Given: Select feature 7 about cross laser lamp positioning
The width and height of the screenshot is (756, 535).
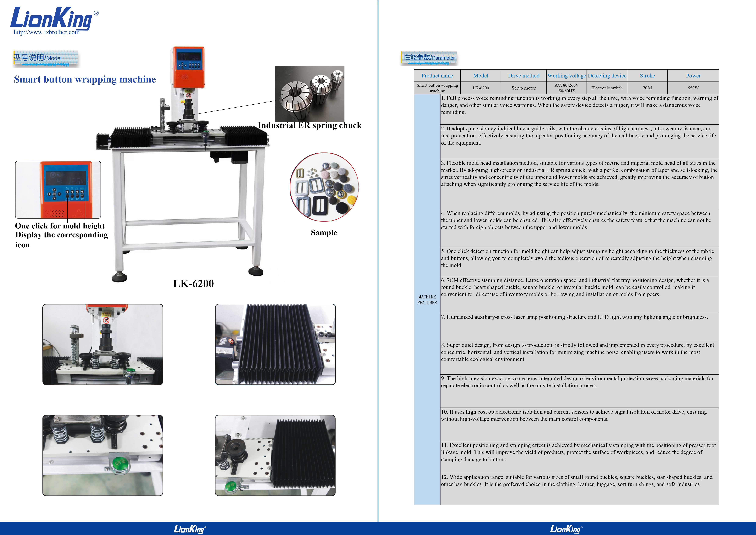Looking at the screenshot, I should 579,327.
